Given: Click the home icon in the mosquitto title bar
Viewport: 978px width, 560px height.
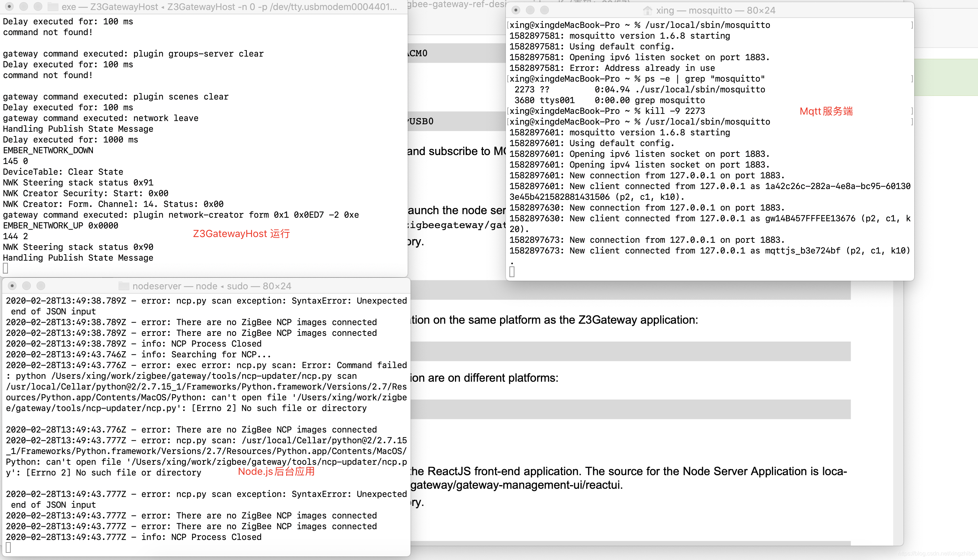Looking at the screenshot, I should [647, 10].
